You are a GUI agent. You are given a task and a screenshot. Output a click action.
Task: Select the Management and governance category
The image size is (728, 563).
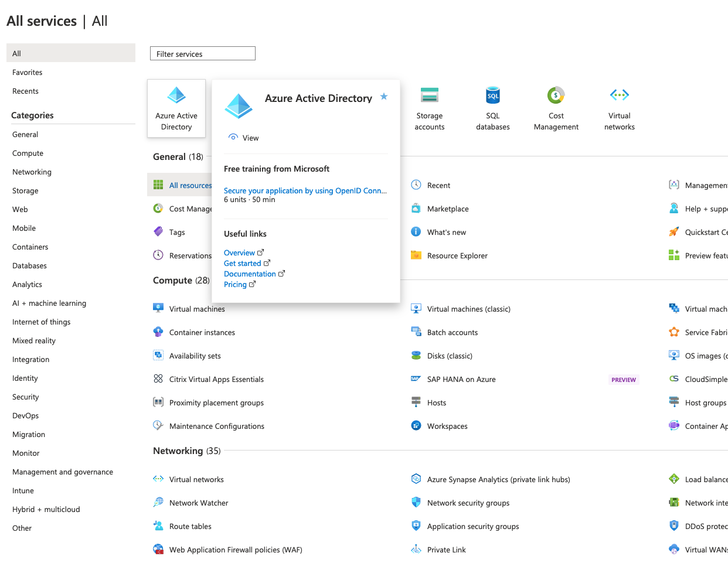(x=63, y=472)
